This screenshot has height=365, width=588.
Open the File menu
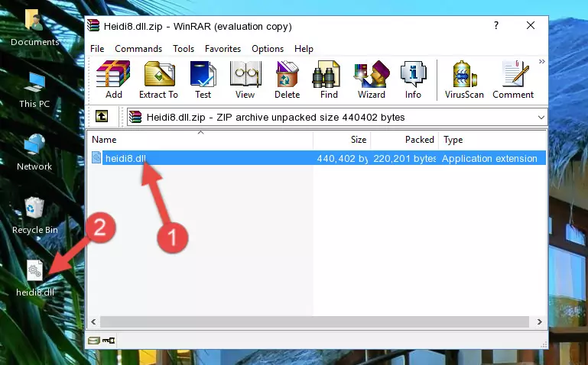point(97,49)
